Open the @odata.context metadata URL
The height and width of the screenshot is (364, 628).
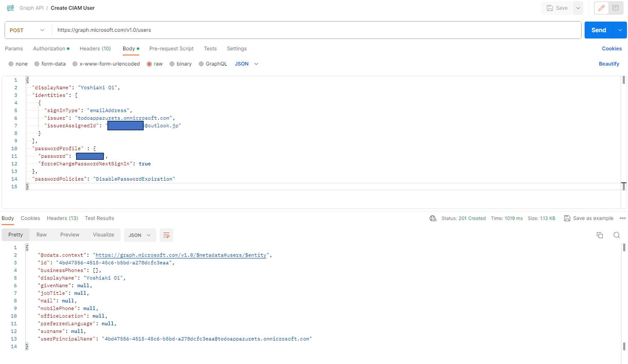click(181, 255)
